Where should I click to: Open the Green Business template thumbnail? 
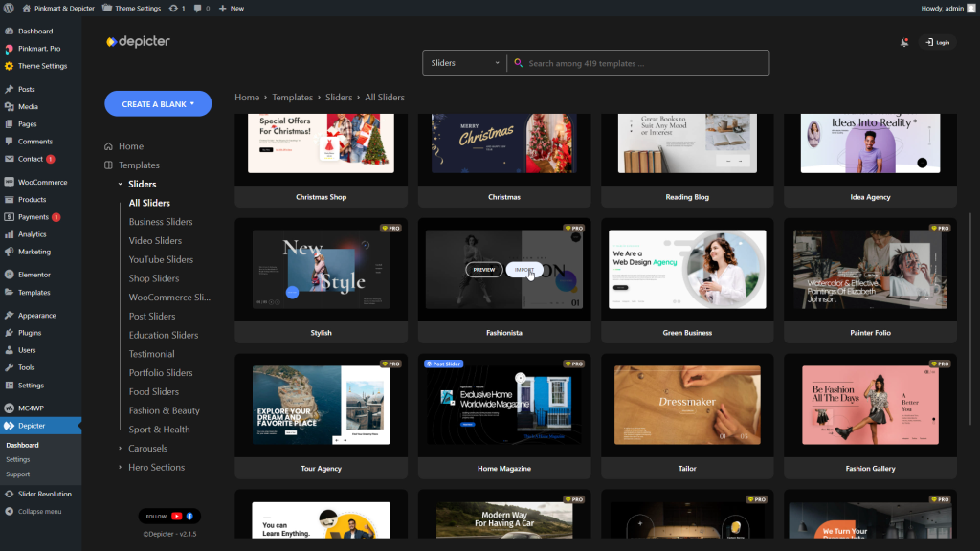687,270
